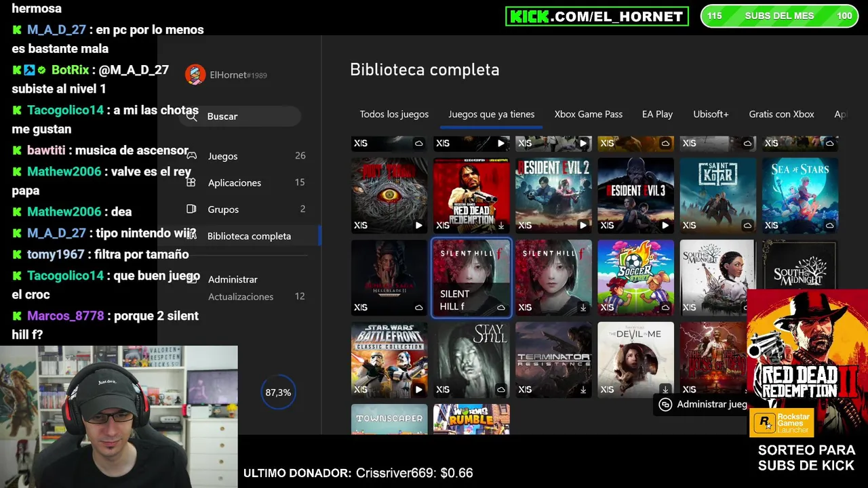Click the Kick logo in the top banner
The width and height of the screenshot is (868, 488).
point(529,16)
